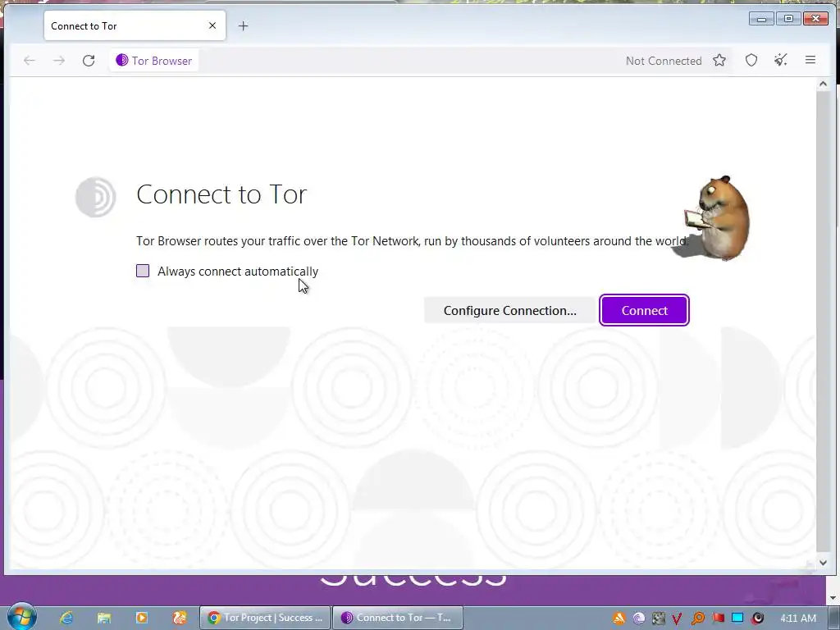The height and width of the screenshot is (630, 840).
Task: Minimize the Tor Browser window
Action: (x=761, y=19)
